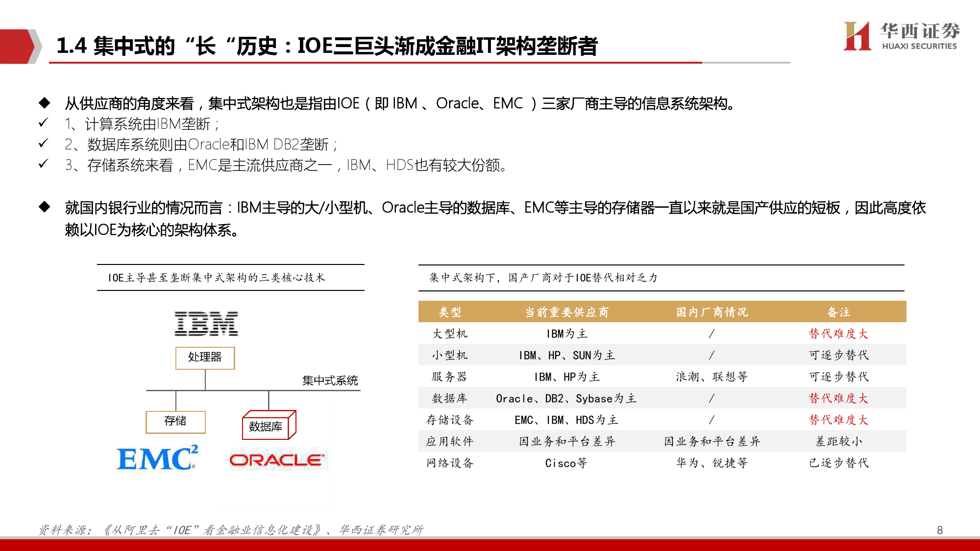Viewport: 980px width, 551px height.
Task: Click the 小型机 row label
Action: coord(450,355)
